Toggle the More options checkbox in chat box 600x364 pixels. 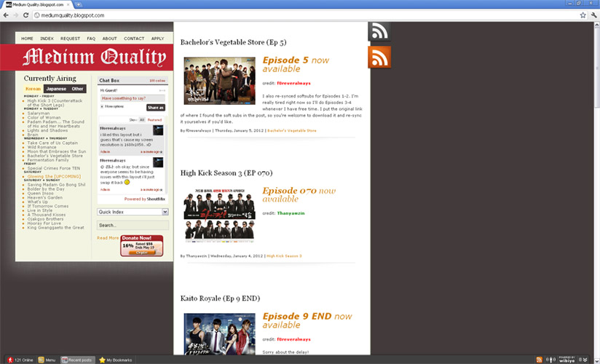point(102,106)
